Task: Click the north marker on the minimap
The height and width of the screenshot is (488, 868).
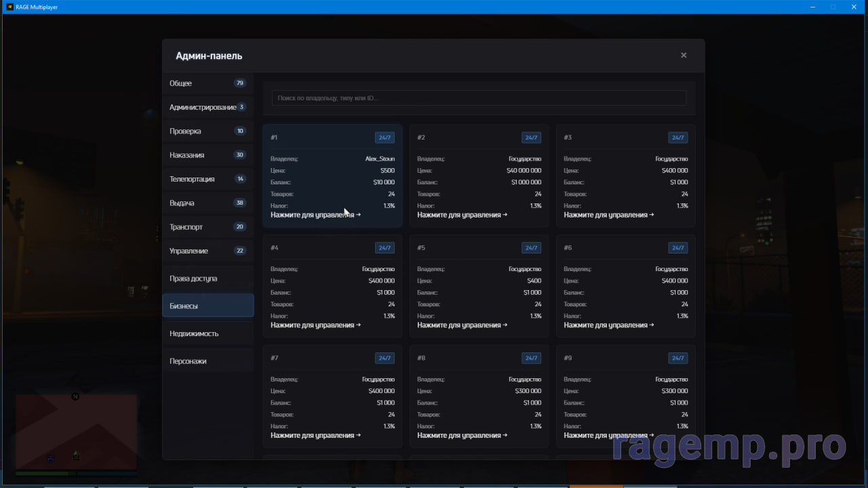Action: point(75,396)
